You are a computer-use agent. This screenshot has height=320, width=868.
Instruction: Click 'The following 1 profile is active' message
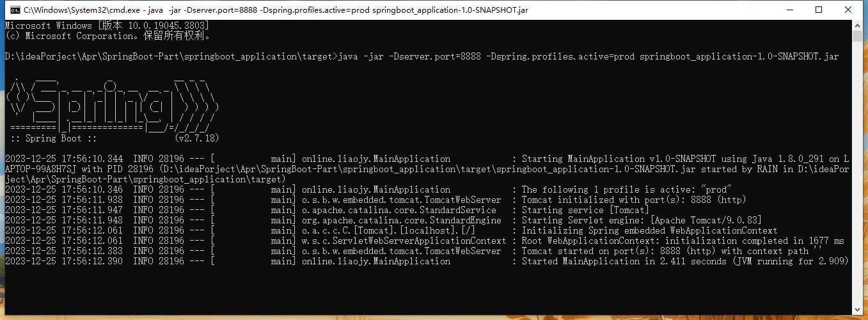click(626, 189)
